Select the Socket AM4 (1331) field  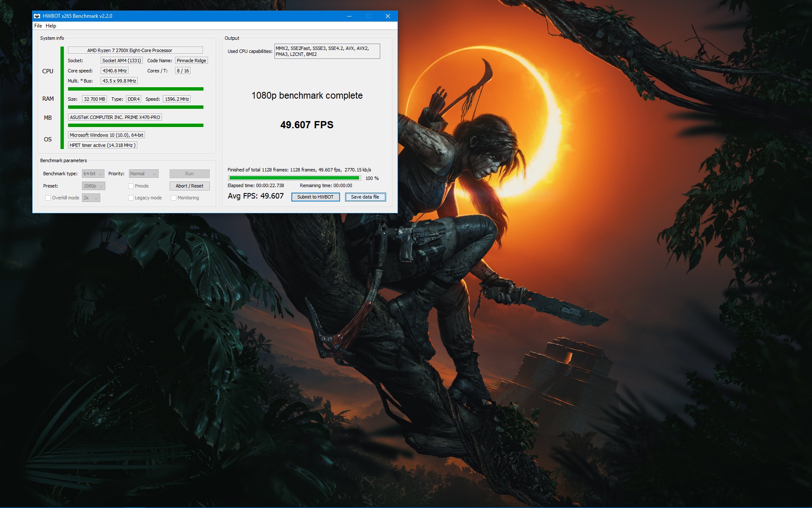(x=122, y=61)
